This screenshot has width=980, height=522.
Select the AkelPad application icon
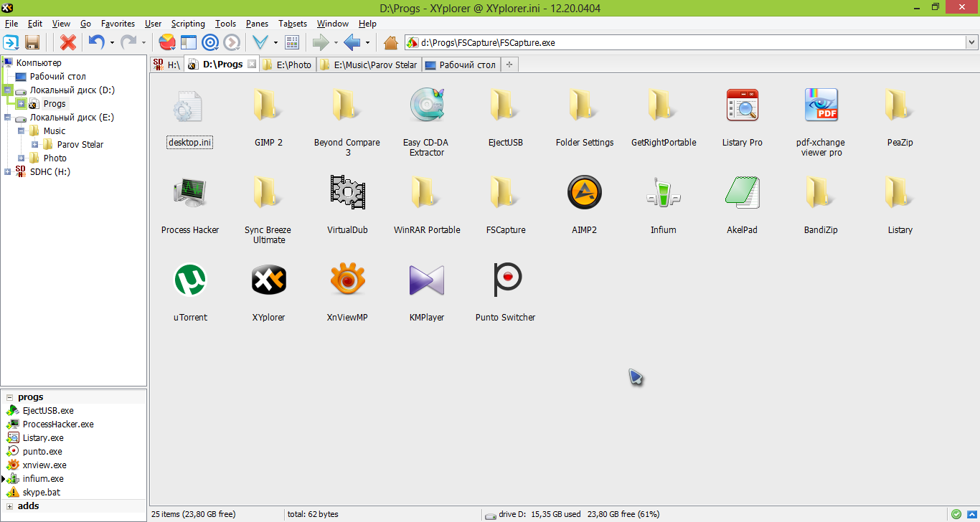click(x=743, y=192)
